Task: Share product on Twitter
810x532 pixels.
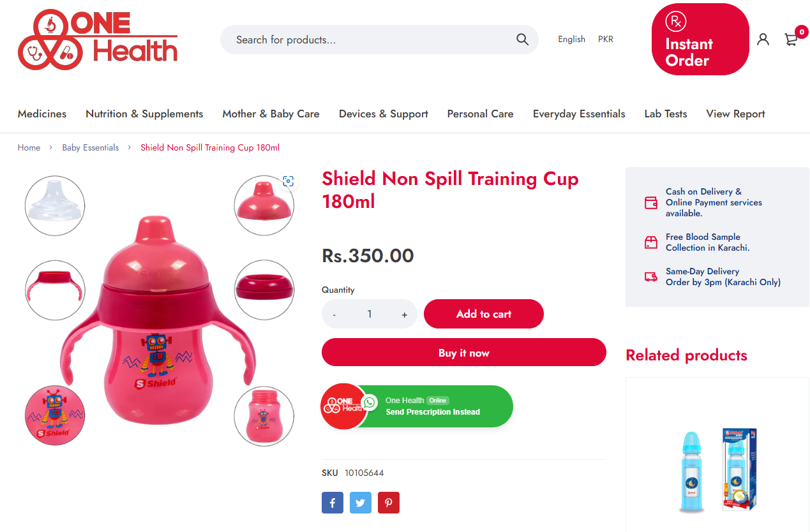Action: point(361,503)
